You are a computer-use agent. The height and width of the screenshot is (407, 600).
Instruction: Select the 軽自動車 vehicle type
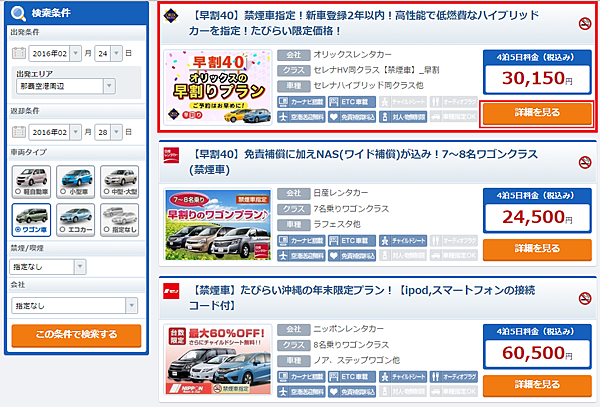pos(31,182)
